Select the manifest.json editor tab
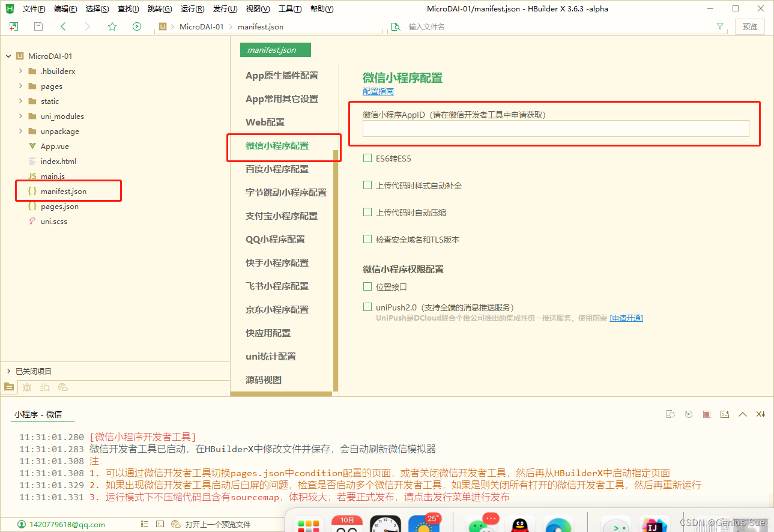 [276, 50]
